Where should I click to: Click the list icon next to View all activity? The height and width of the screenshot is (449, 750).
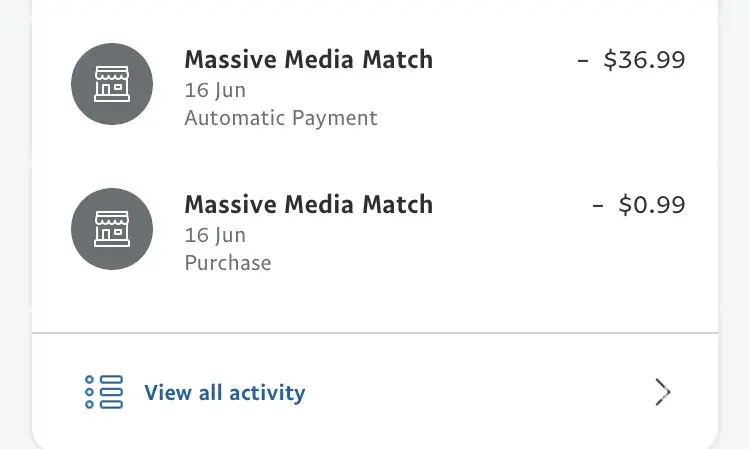[104, 392]
